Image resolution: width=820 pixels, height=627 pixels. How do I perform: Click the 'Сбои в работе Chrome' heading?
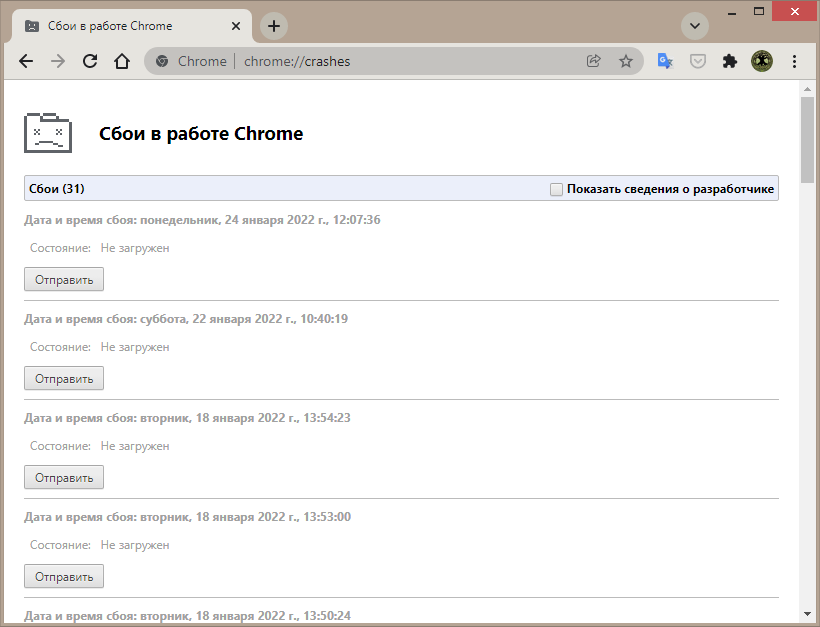coord(201,134)
